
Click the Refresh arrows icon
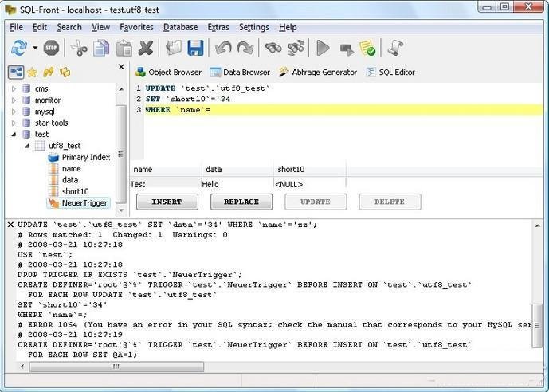19,48
